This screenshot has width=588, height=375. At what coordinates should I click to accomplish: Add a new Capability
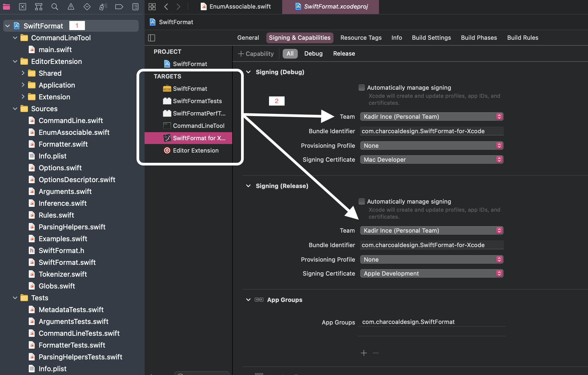point(256,54)
